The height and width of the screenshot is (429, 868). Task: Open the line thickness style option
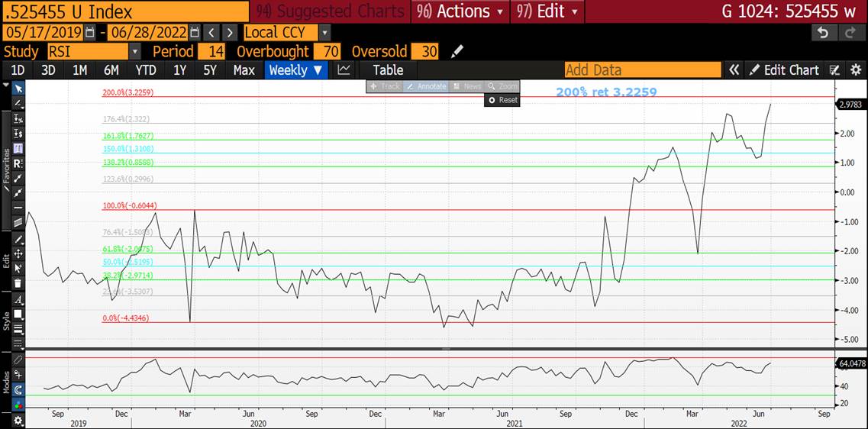tap(18, 328)
